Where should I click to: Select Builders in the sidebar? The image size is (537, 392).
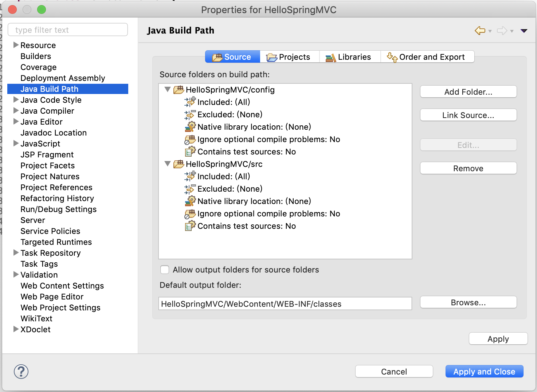[36, 56]
